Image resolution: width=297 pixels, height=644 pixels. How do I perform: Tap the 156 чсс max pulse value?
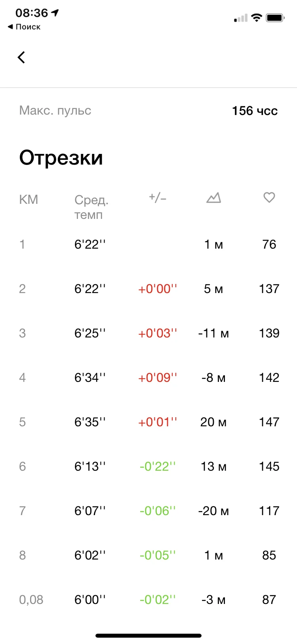tap(255, 111)
